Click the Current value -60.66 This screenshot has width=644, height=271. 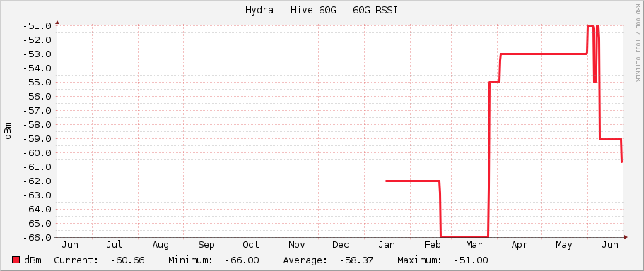[x=128, y=260]
